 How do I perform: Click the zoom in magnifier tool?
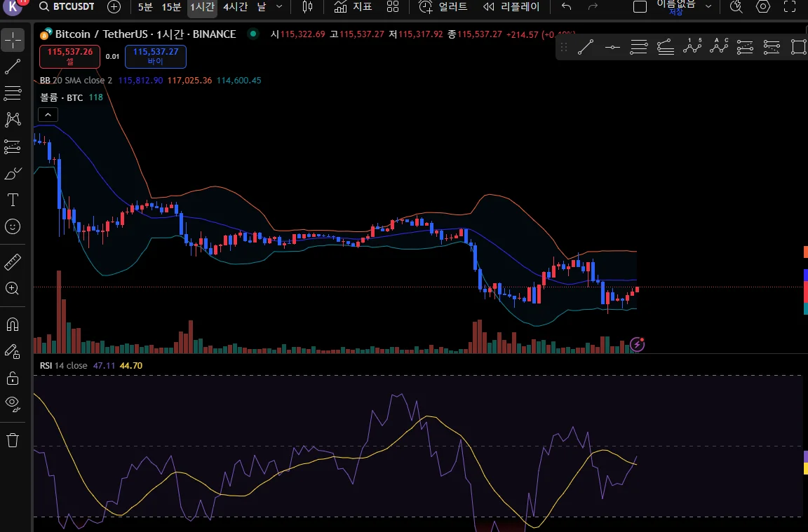[13, 288]
